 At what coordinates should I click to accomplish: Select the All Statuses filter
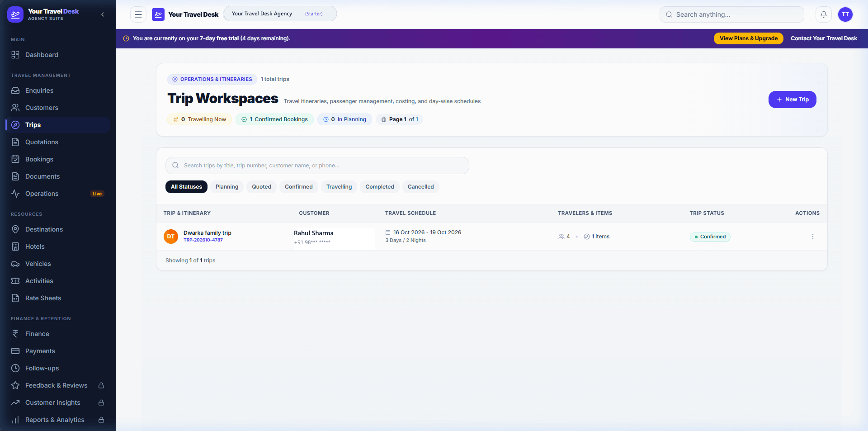(x=186, y=187)
